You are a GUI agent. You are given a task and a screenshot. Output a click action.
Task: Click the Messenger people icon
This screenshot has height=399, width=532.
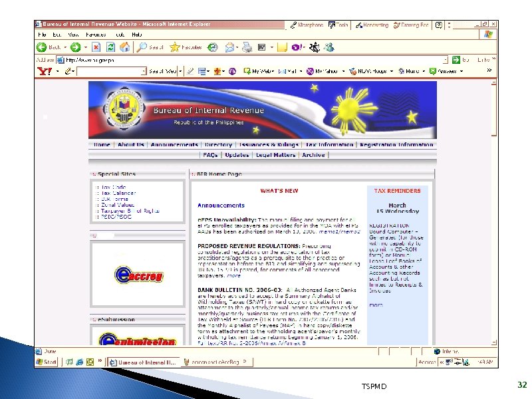coord(329,47)
